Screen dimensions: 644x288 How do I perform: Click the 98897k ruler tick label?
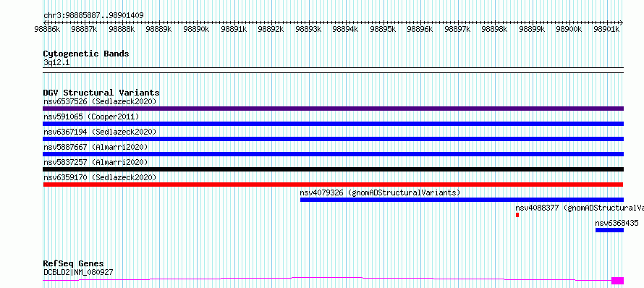pos(457,29)
